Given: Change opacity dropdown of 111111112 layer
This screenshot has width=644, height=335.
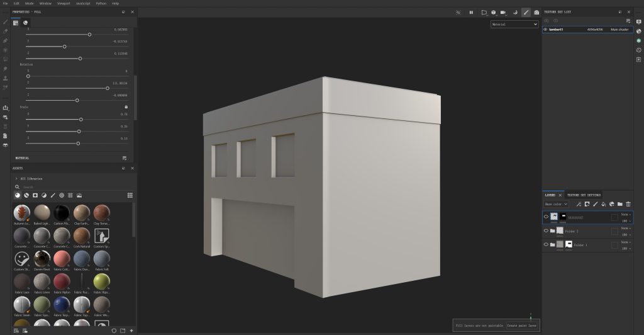Looking at the screenshot, I should [x=626, y=221].
